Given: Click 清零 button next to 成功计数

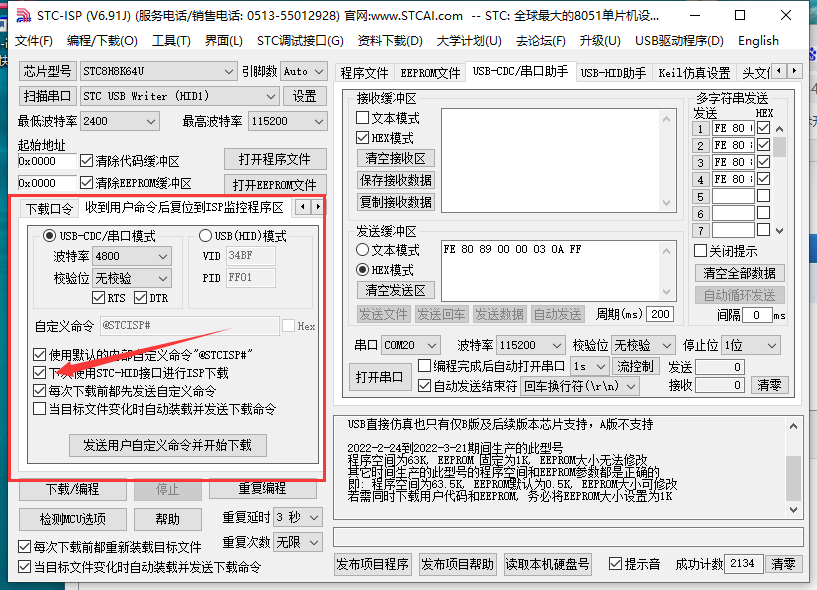Looking at the screenshot, I should click(783, 563).
